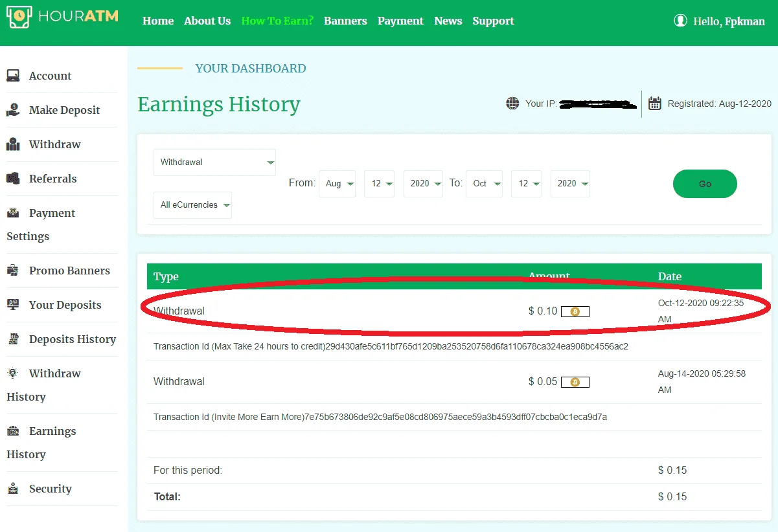Click the Make Deposit sidebar icon
The height and width of the screenshot is (532, 778).
point(13,110)
